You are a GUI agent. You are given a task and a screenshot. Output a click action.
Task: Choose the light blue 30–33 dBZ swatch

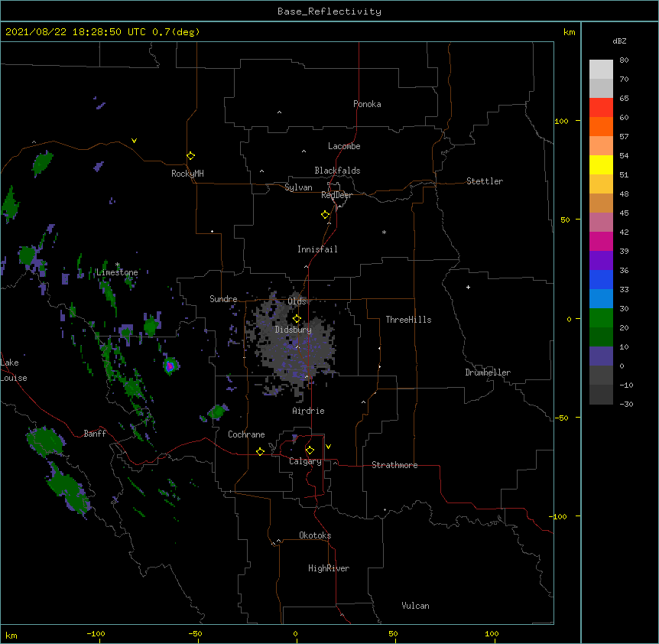601,299
